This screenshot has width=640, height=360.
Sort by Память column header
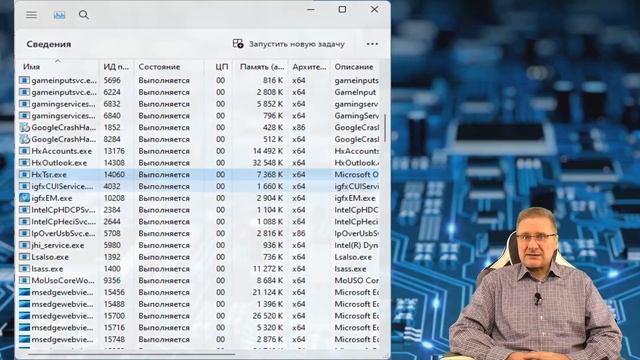(260, 67)
